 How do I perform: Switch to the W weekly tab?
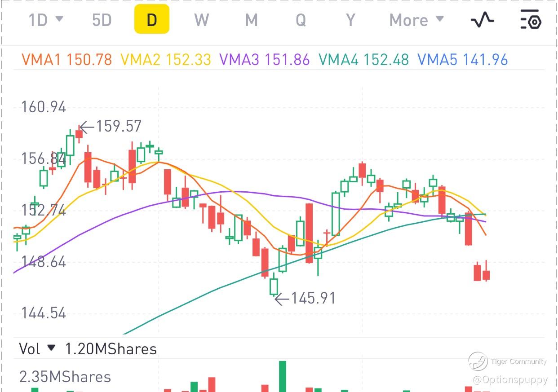(202, 20)
